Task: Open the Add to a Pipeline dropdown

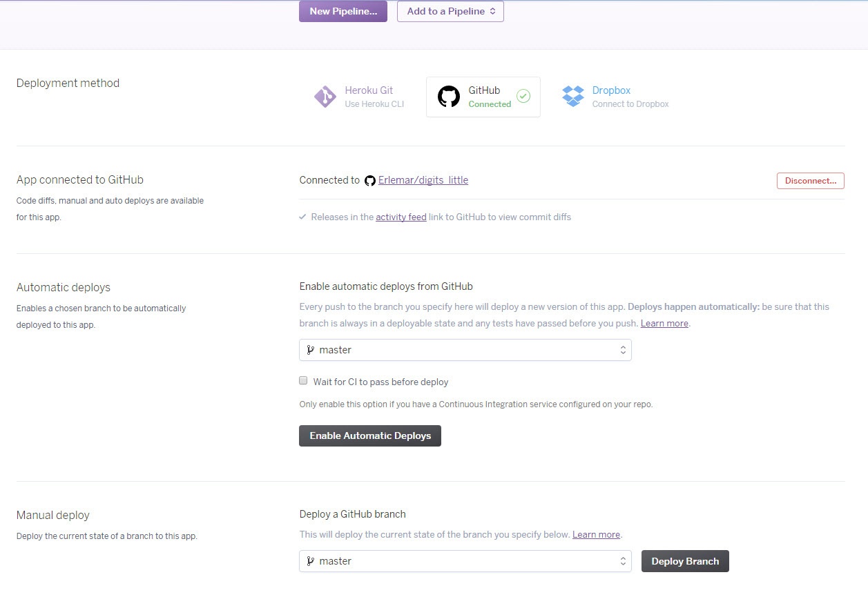Action: (x=450, y=11)
